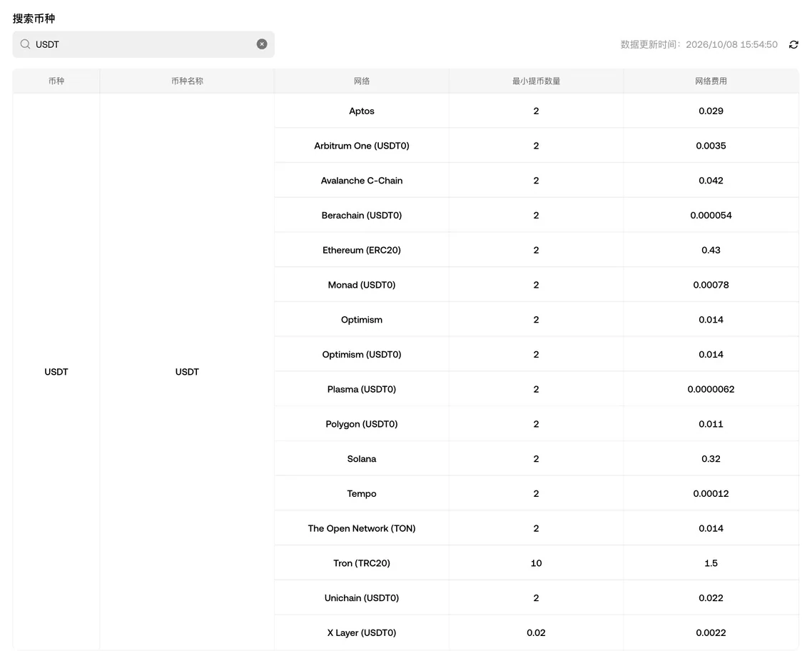This screenshot has width=812, height=651.
Task: Click the Berachain fee 0.000054
Action: (x=711, y=215)
